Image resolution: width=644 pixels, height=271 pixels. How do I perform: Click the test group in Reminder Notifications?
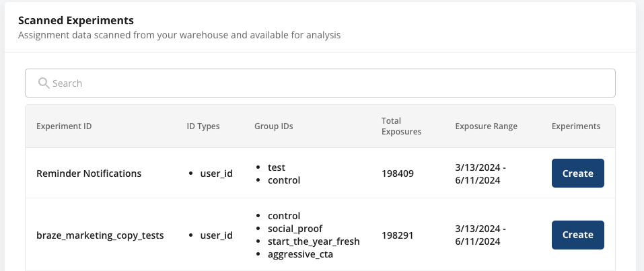[277, 167]
